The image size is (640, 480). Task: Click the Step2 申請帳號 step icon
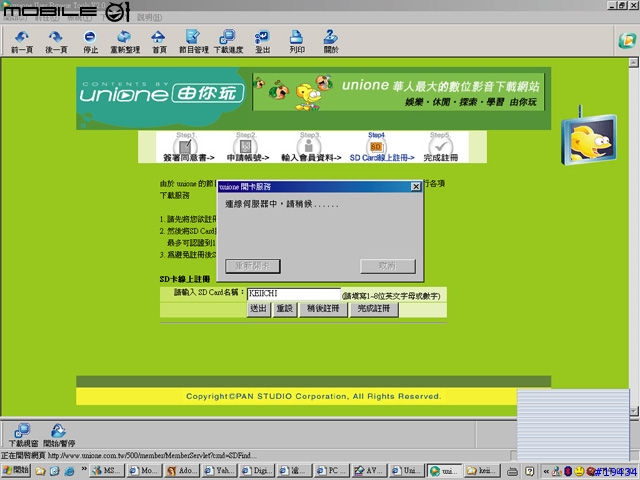tap(245, 147)
